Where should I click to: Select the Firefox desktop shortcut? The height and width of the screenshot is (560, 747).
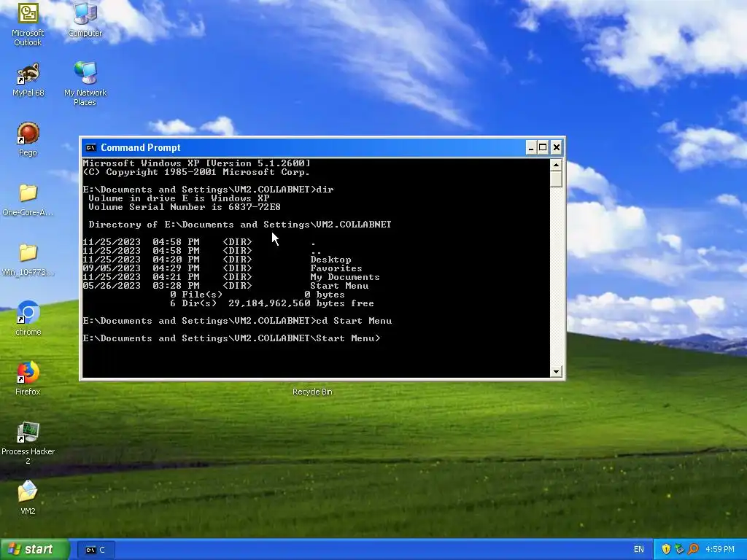[x=28, y=378]
